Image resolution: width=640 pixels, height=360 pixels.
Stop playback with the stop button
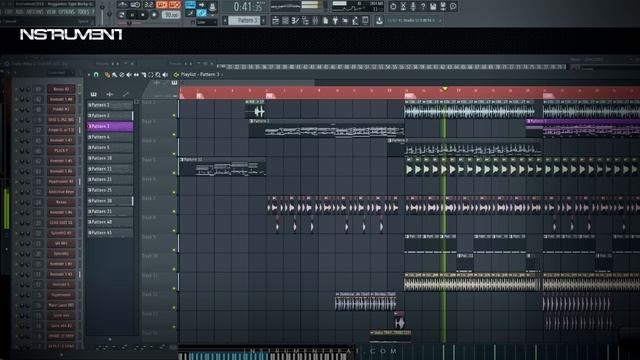coord(143,15)
